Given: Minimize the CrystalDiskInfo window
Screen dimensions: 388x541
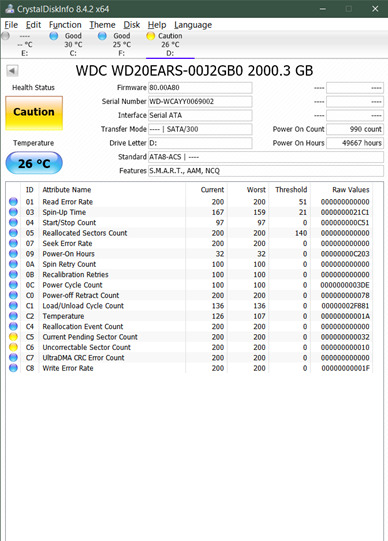Looking at the screenshot, I should point(323,9).
